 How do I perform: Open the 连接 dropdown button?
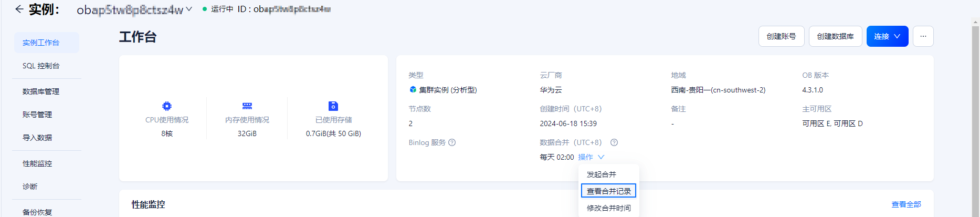tap(887, 36)
